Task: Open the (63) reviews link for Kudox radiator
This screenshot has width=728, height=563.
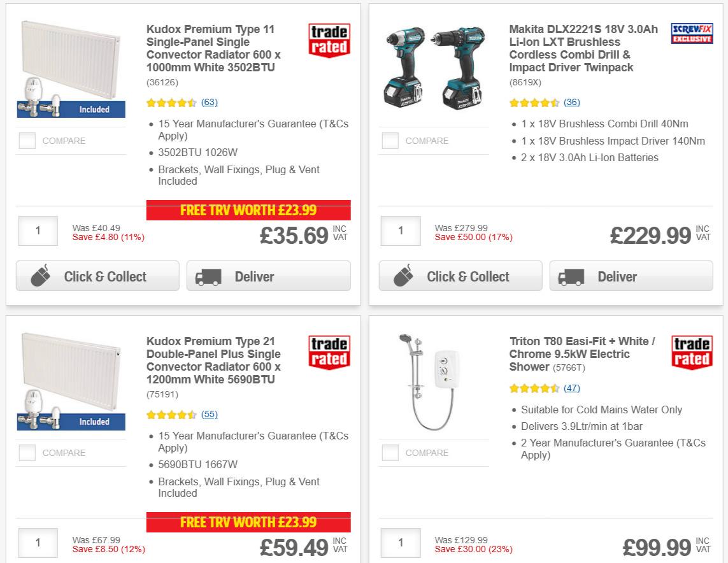Action: (209, 102)
